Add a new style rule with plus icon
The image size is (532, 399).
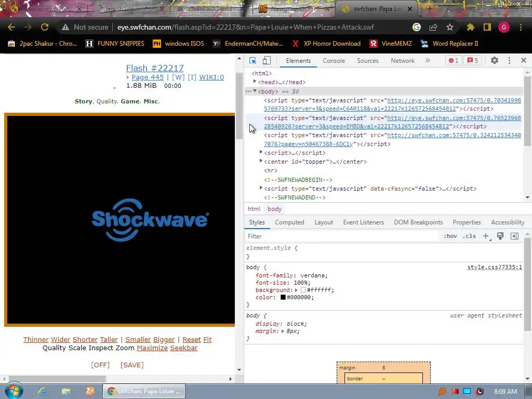486,236
